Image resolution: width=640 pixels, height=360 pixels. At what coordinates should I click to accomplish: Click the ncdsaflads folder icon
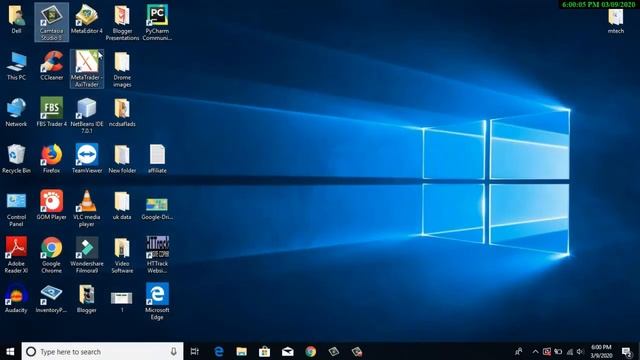(x=122, y=112)
